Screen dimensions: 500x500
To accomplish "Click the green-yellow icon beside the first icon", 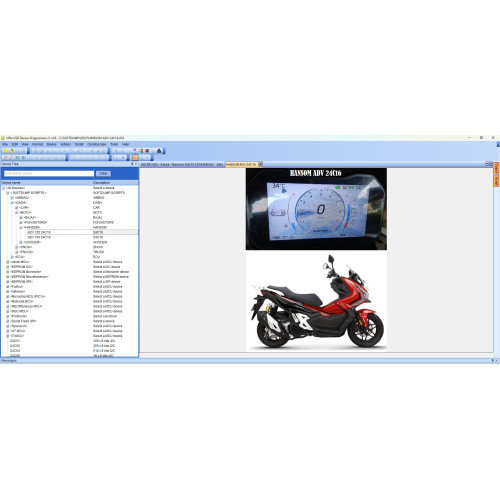I will pyautogui.click(x=11, y=151).
